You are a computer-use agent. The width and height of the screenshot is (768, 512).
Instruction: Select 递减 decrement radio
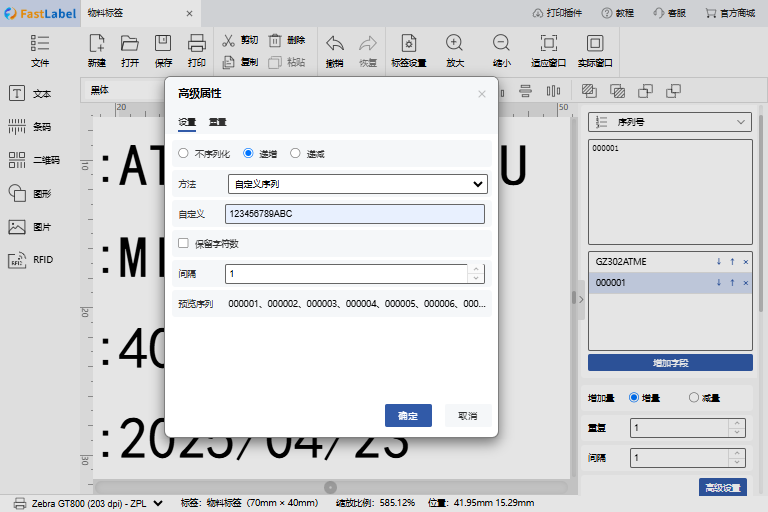click(295, 153)
